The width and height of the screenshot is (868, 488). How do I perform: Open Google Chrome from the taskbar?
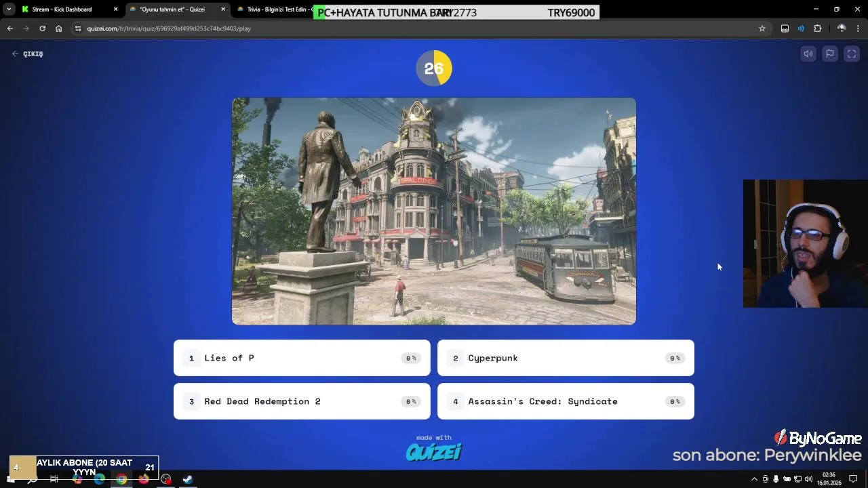(121, 479)
